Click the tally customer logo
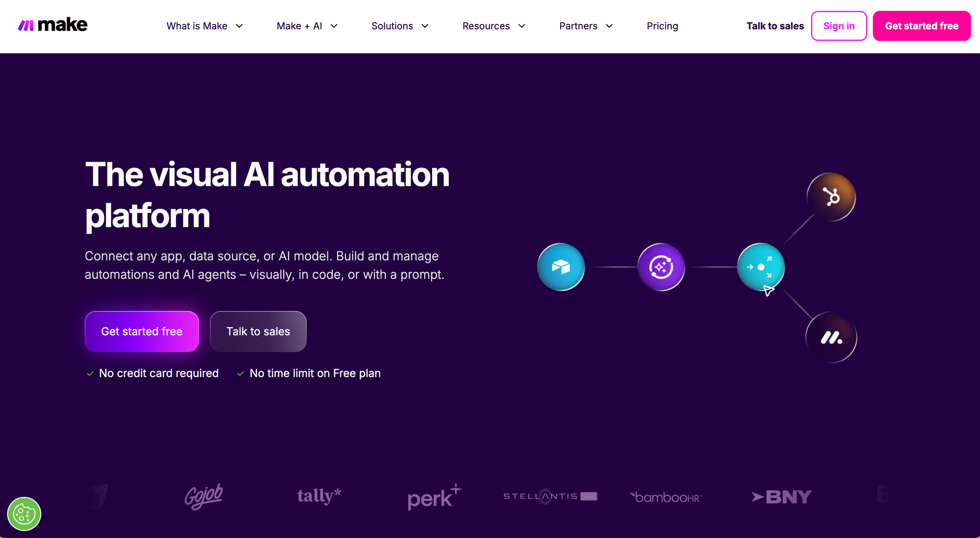Viewport: 980px width, 538px height. [319, 496]
